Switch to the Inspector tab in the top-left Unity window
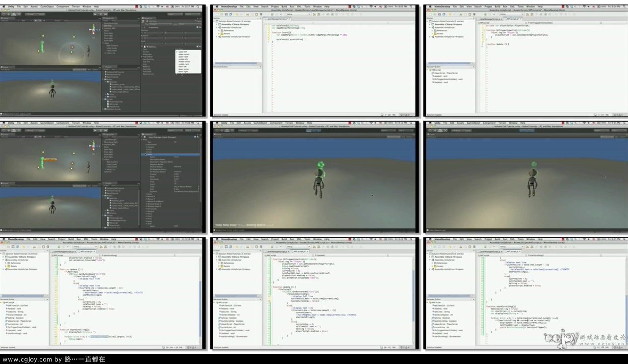This screenshot has width=628, height=364. (149, 18)
